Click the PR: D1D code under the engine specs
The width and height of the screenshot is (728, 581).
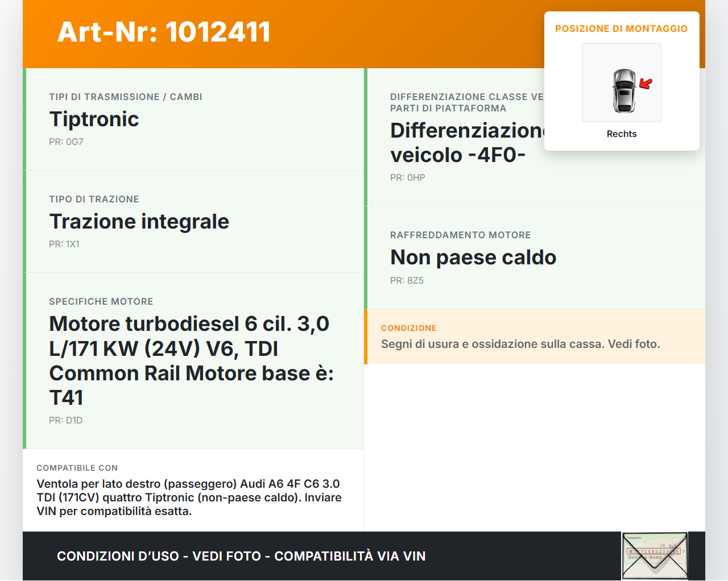[65, 420]
